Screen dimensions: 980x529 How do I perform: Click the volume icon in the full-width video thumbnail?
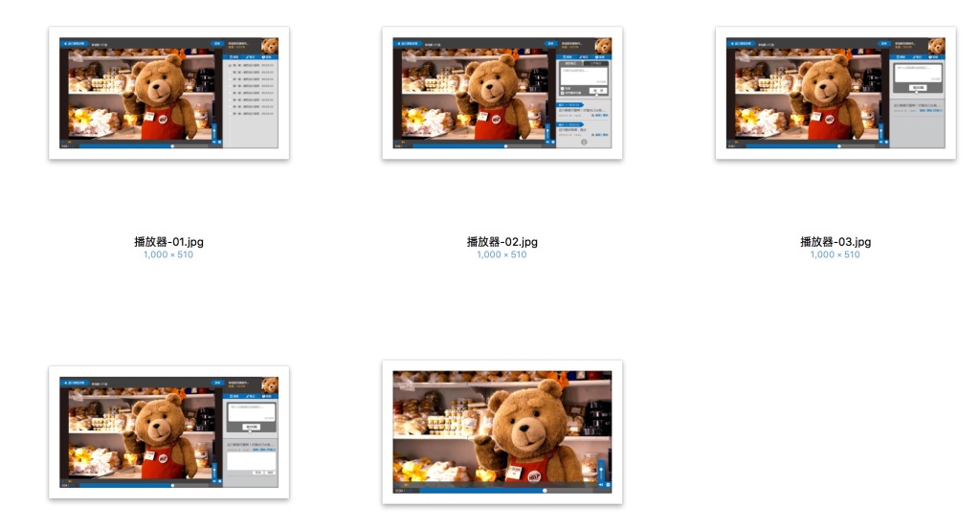click(600, 485)
